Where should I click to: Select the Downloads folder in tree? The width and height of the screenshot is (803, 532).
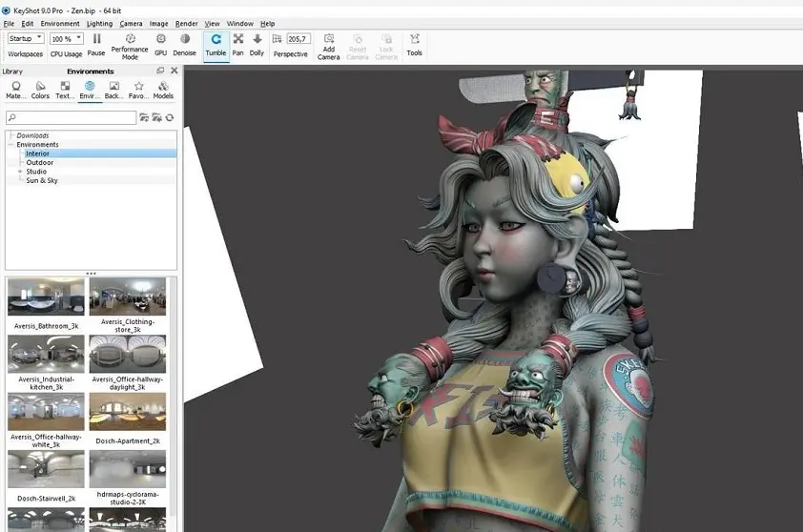[x=32, y=135]
